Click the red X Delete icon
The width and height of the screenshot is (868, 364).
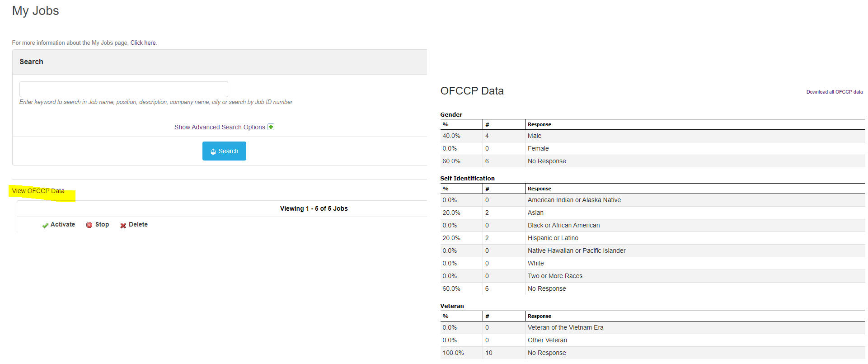[123, 225]
